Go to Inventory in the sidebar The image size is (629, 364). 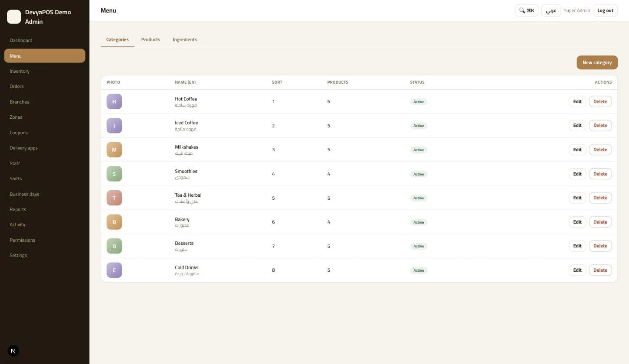pyautogui.click(x=45, y=71)
